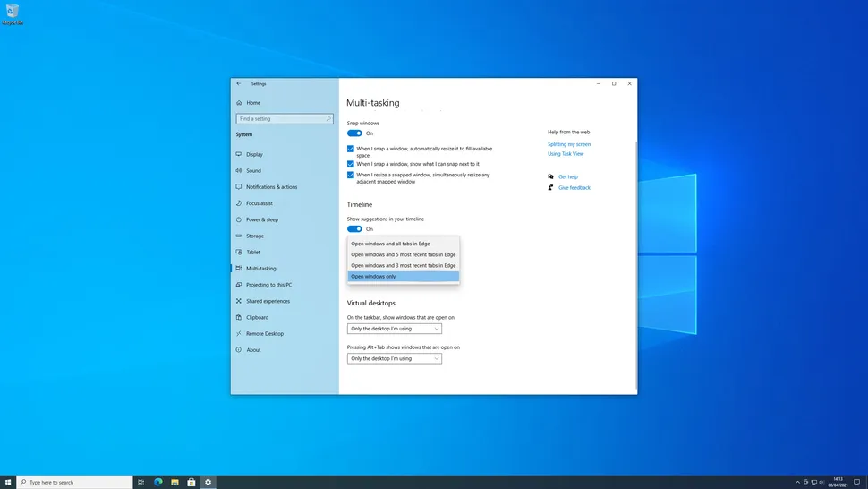Click the Clipboard icon in sidebar
The height and width of the screenshot is (489, 868).
(x=239, y=317)
